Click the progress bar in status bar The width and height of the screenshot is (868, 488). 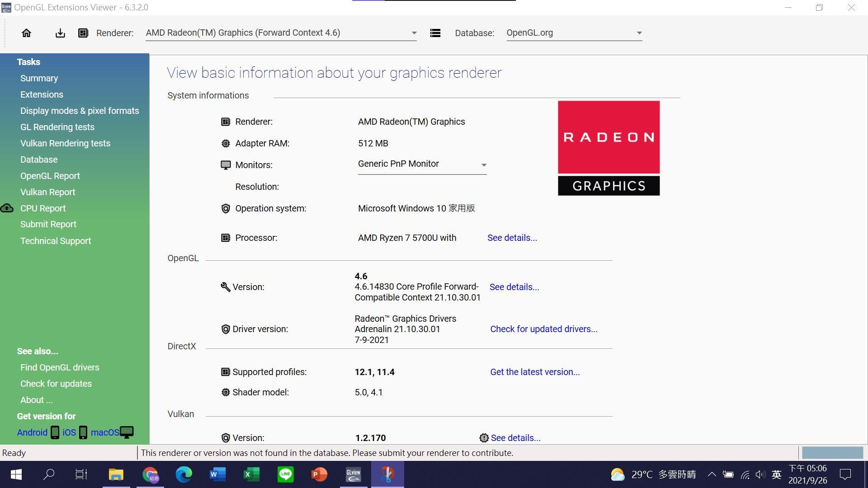tap(832, 453)
